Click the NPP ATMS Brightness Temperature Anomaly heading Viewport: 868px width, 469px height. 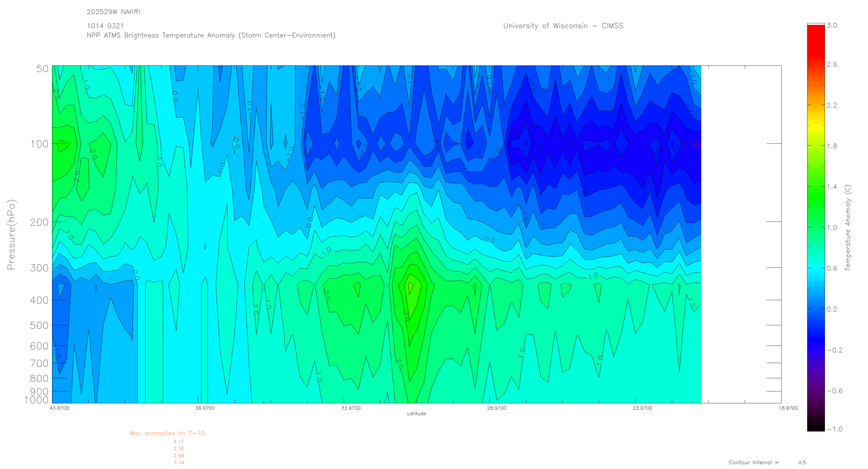coord(211,35)
